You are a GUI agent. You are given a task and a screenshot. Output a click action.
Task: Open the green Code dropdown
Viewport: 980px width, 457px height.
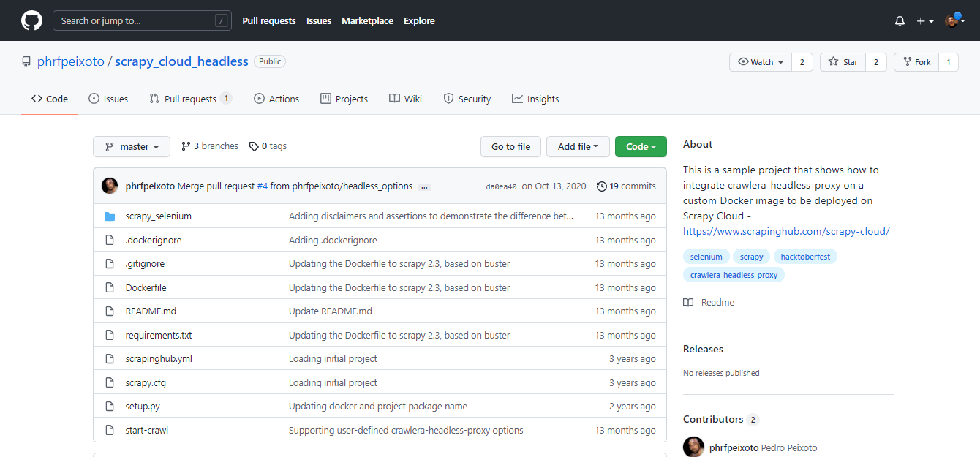coord(640,147)
